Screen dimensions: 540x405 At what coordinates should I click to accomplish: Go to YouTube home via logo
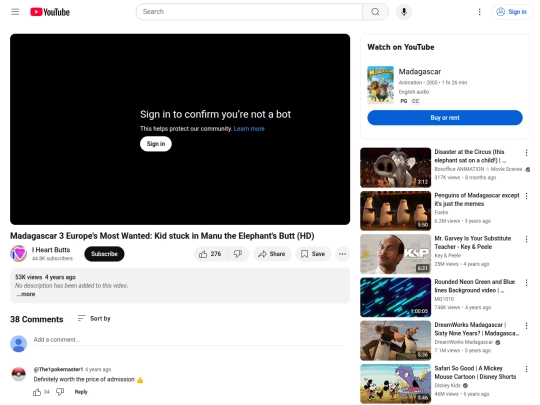pos(50,12)
